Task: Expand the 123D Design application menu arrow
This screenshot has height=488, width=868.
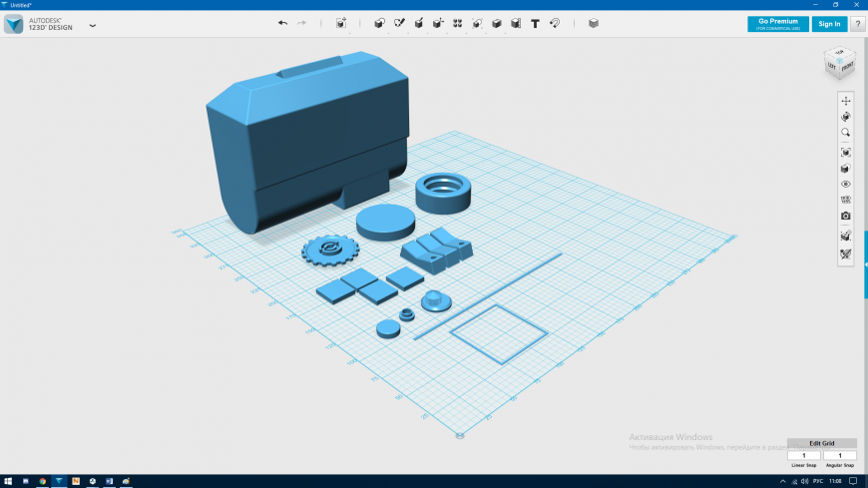Action: [x=93, y=25]
